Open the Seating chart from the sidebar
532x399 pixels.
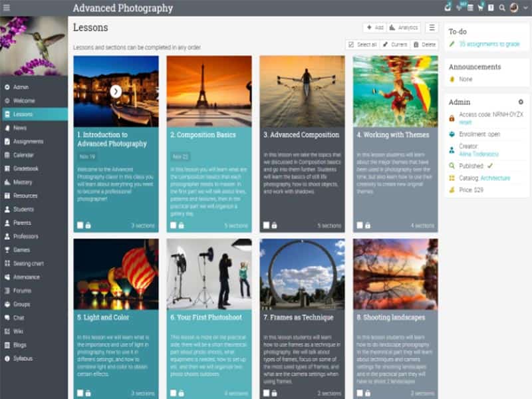[33, 263]
